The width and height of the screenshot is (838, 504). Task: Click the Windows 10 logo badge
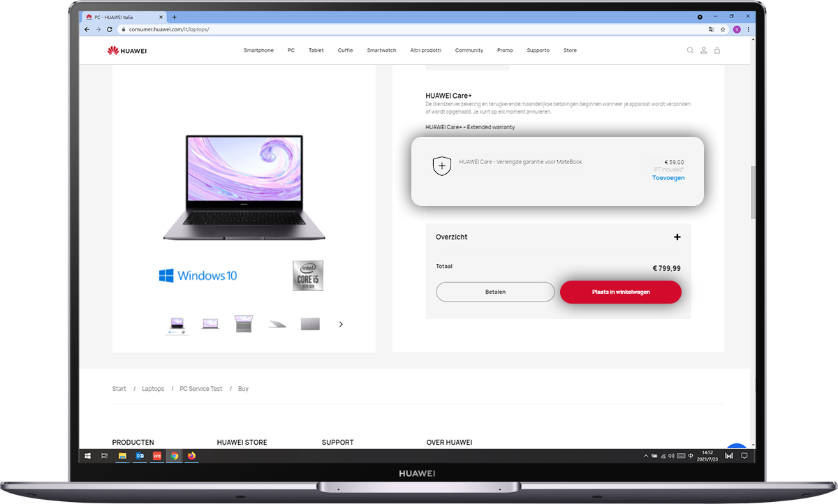coord(198,276)
